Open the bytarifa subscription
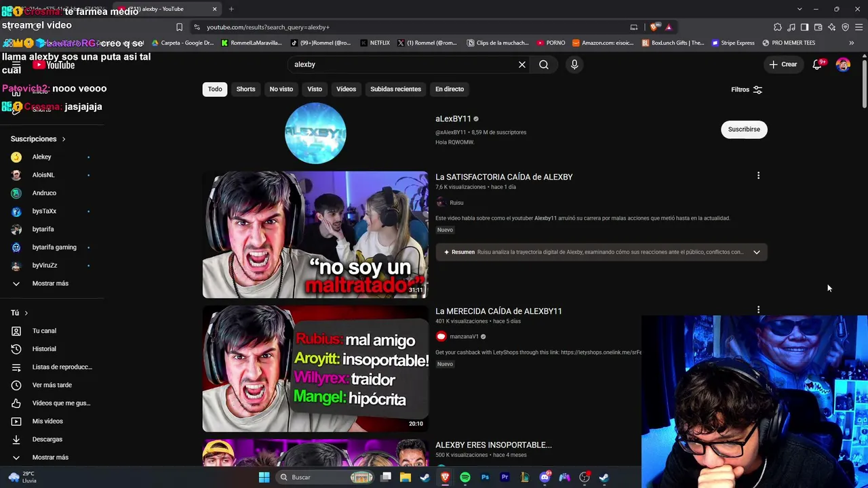 pos(43,229)
